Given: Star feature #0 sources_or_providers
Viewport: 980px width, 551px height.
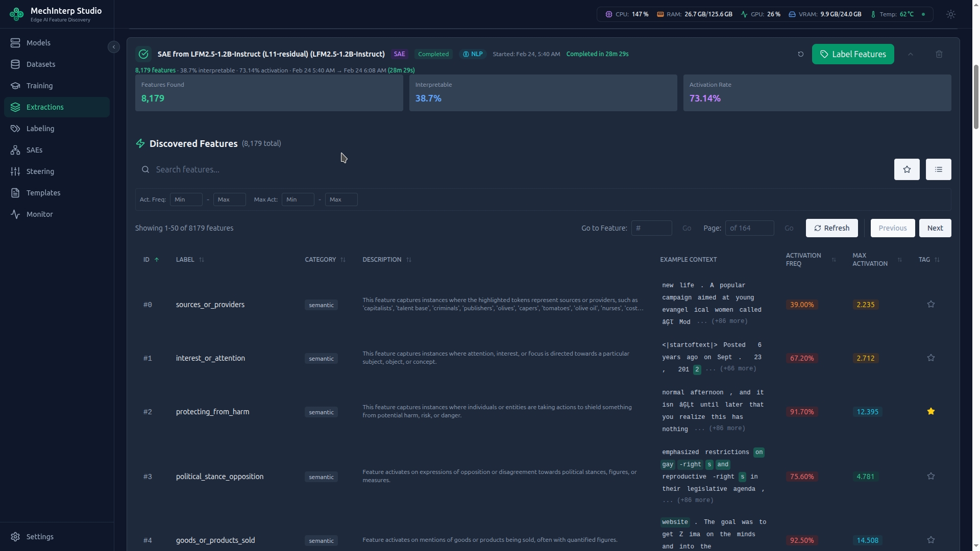Looking at the screenshot, I should (x=930, y=305).
